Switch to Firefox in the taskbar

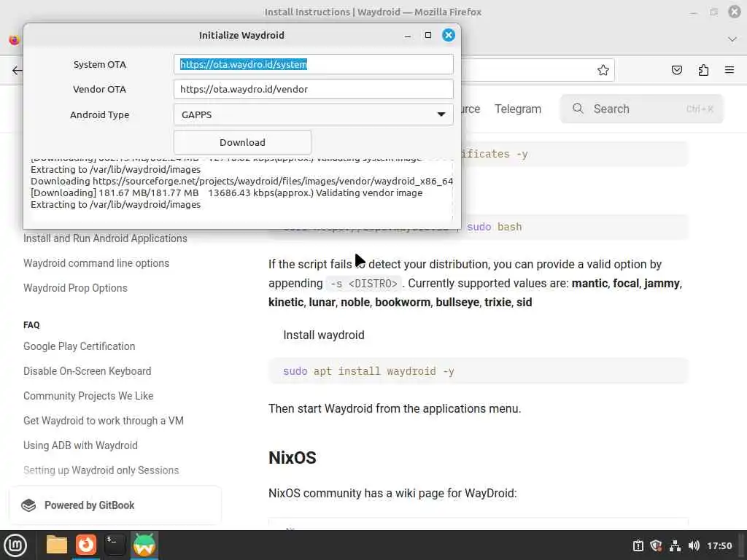tap(86, 545)
